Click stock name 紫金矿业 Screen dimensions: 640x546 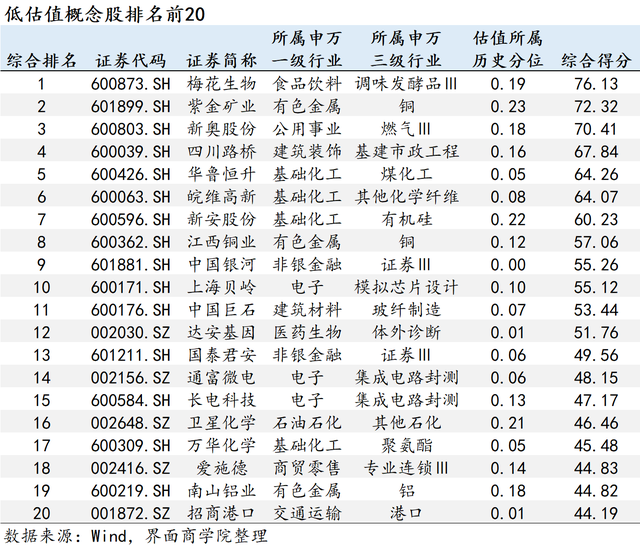[222, 107]
